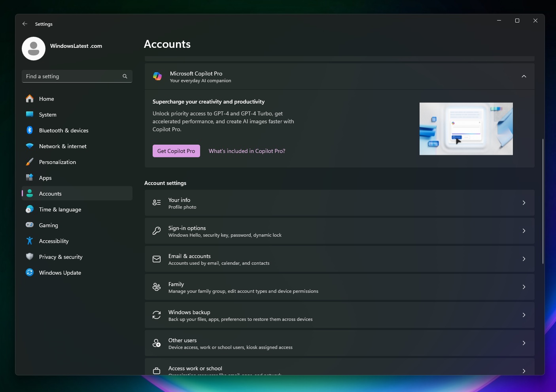Open Your info chevron arrow
Viewport: 556px width, 392px height.
coord(524,203)
